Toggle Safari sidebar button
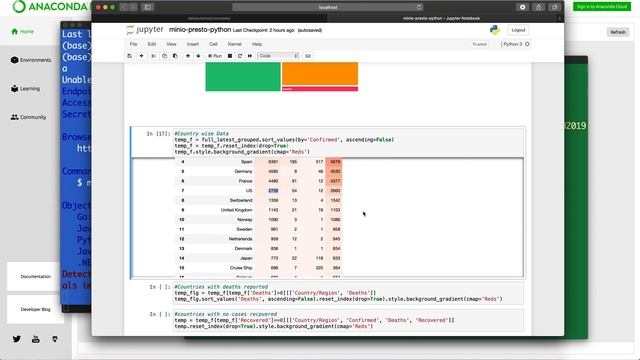640x360 pixels. [148, 7]
